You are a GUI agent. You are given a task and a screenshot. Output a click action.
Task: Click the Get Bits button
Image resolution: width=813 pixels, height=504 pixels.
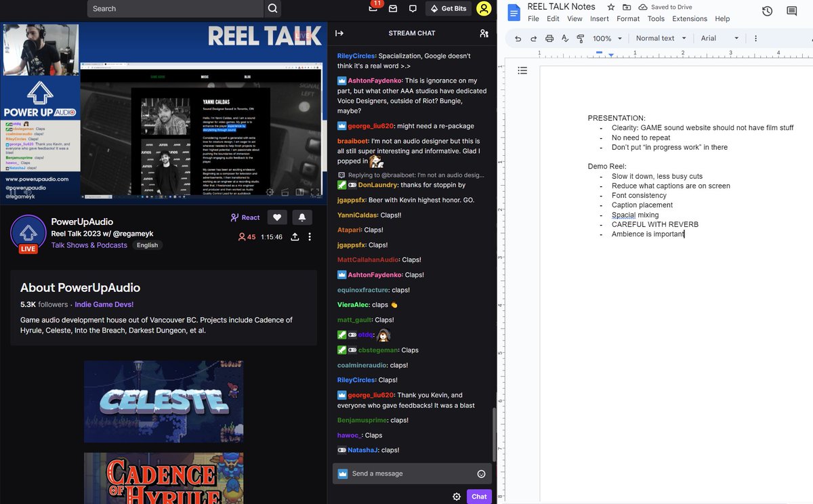click(449, 9)
